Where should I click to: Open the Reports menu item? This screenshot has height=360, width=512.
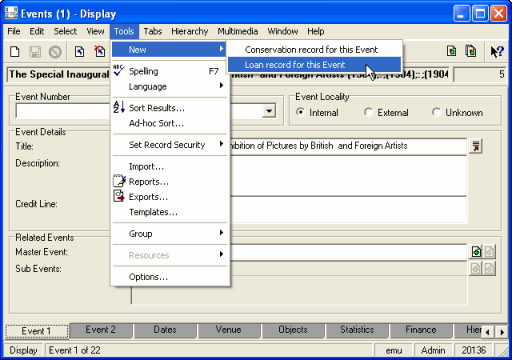[170, 182]
